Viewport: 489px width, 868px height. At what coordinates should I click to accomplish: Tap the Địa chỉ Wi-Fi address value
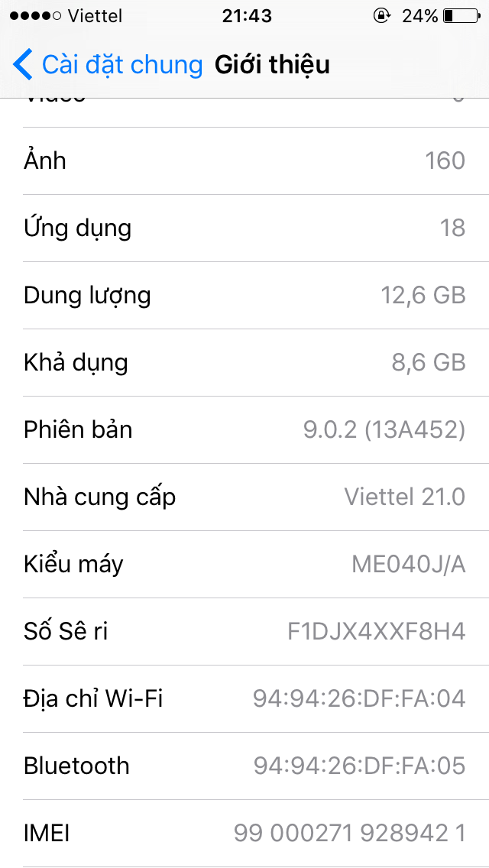359,698
